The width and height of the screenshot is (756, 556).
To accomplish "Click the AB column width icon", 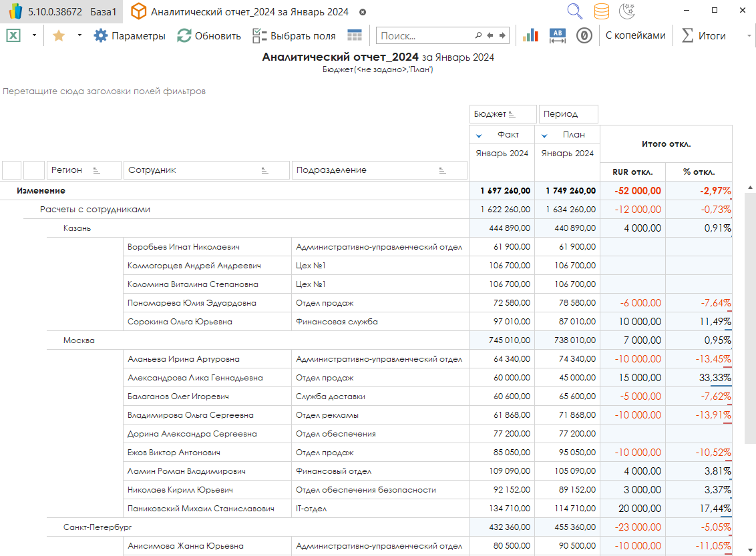I will 558,36.
